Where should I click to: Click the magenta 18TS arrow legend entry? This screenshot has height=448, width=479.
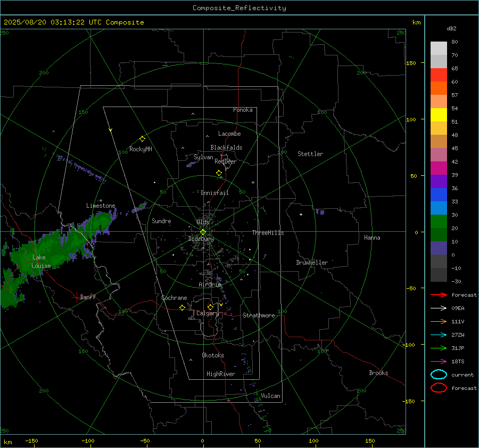[x=439, y=362]
